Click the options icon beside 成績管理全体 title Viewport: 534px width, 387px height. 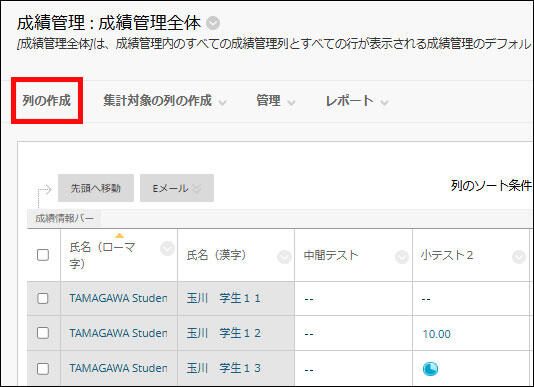213,23
